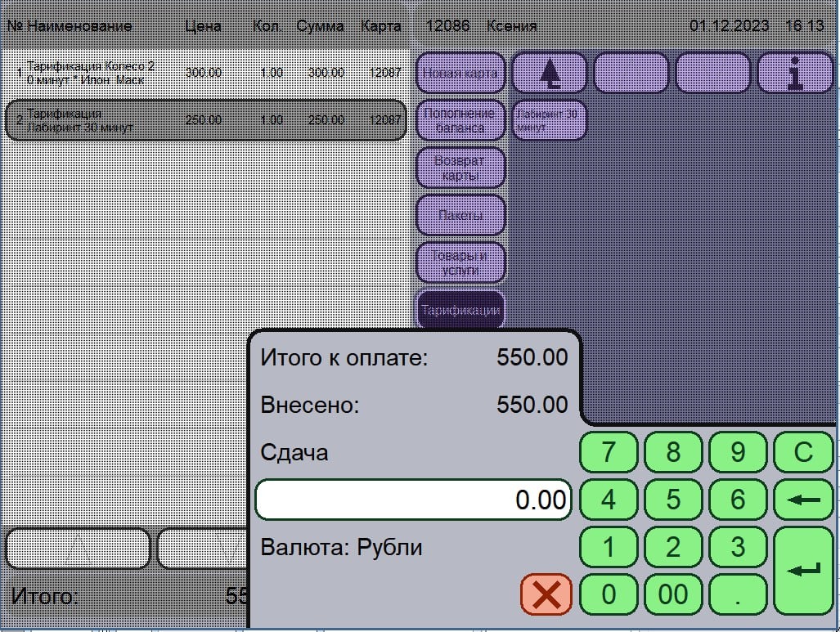Tap the double zero 00 key

673,594
